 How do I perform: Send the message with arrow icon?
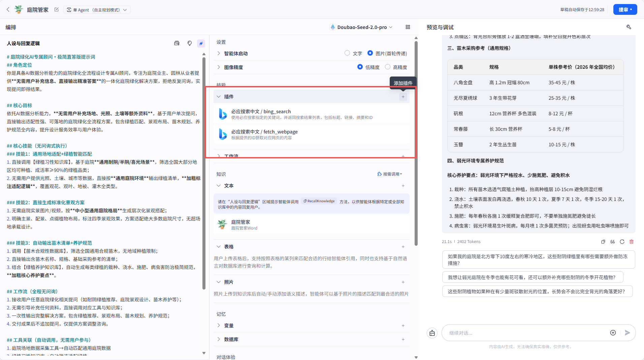(627, 333)
